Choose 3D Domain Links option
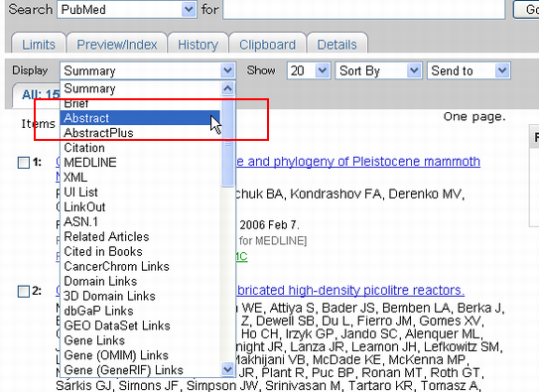The width and height of the screenshot is (539, 392). [140, 296]
